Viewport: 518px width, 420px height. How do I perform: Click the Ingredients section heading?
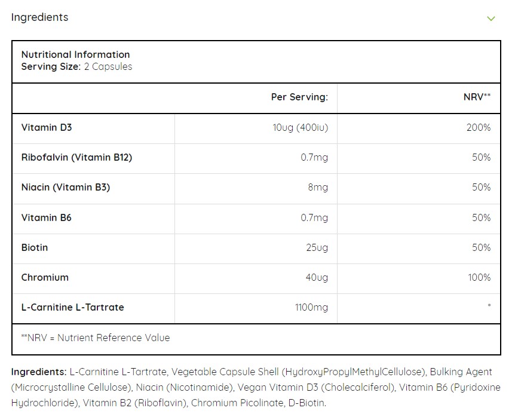(x=39, y=17)
